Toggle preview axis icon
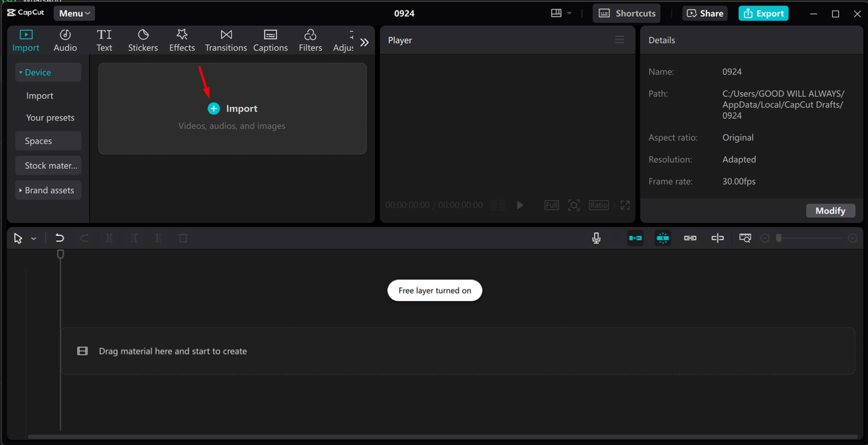Viewport: 868px width, 445px height. 717,238
